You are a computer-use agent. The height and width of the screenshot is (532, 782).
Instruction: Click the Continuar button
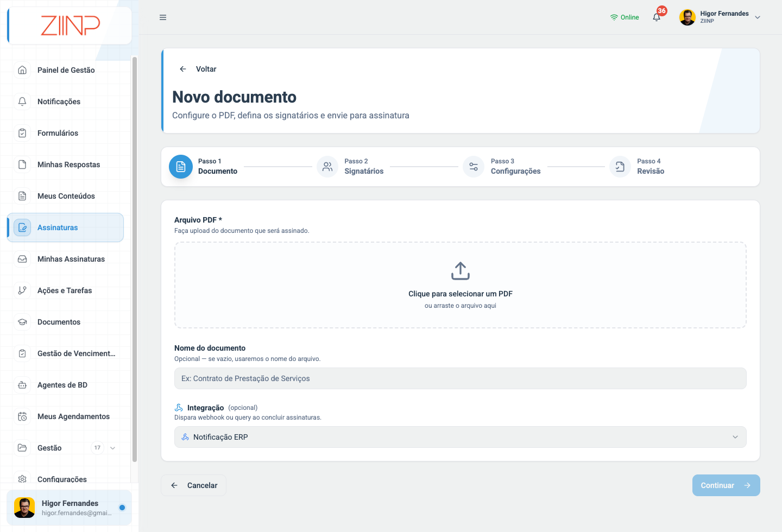pos(726,485)
